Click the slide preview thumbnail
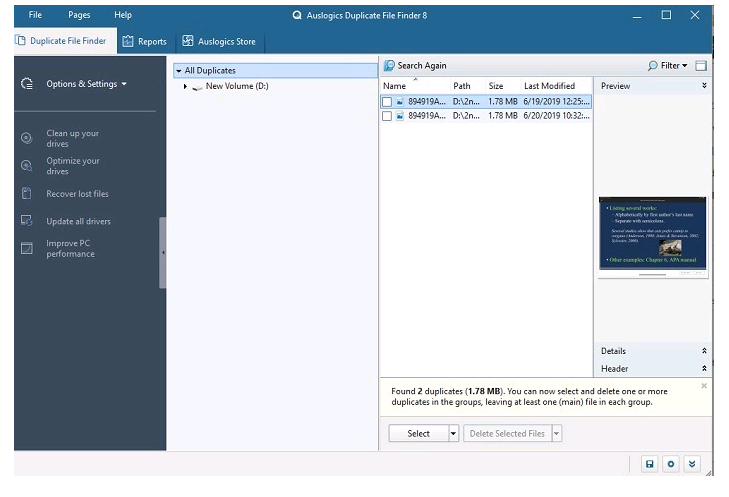Viewport: 729px width, 497px height. [x=653, y=237]
